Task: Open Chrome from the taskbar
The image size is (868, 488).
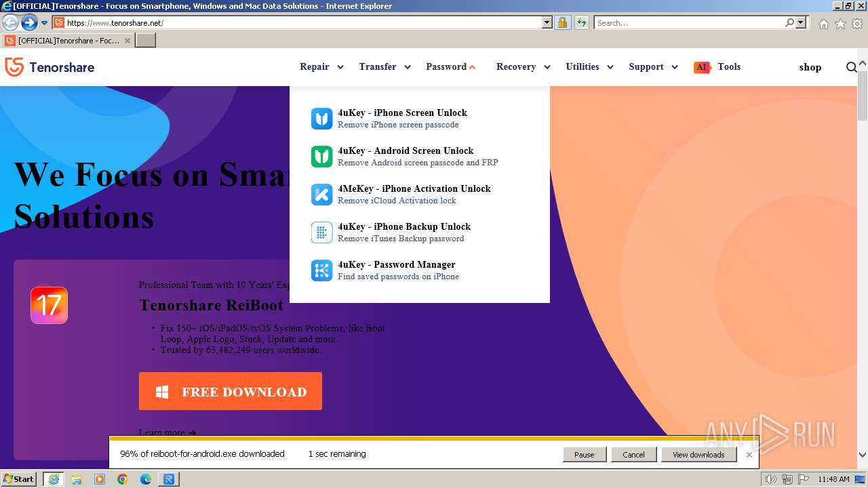Action: [x=123, y=479]
